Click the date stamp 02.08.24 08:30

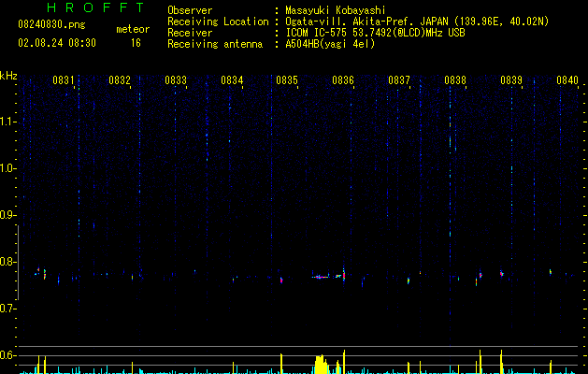point(57,43)
